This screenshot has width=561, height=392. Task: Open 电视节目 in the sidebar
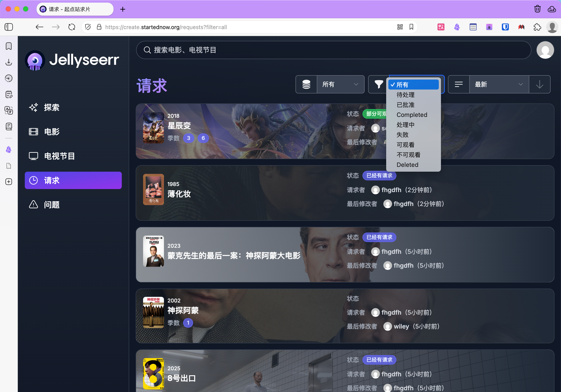click(73, 156)
